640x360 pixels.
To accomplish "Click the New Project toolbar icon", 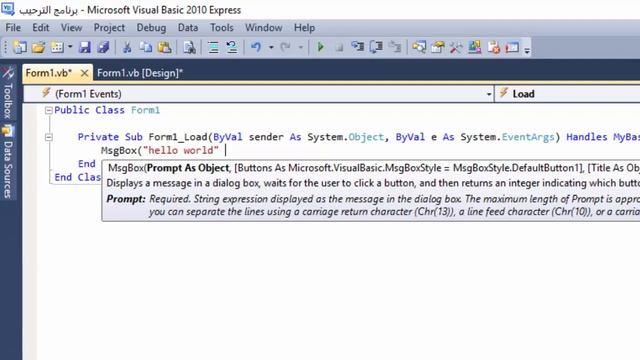I will [x=20, y=47].
